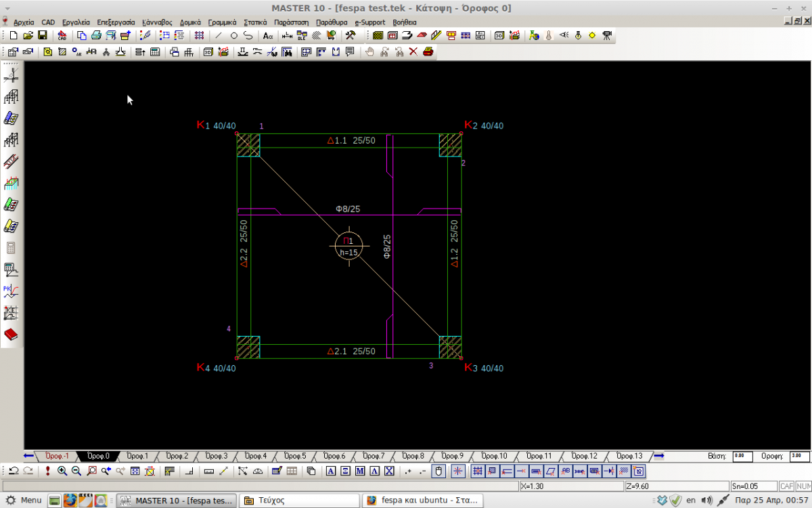Click the calculator icon in second toolbar
The width and height of the screenshot is (812, 508).
pyautogui.click(x=155, y=51)
